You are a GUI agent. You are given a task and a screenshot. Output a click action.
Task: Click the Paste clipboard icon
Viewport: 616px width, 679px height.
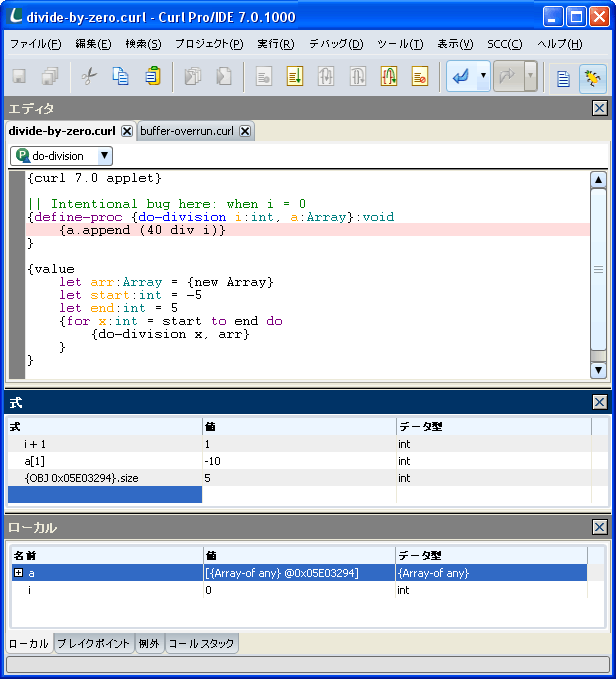click(152, 77)
